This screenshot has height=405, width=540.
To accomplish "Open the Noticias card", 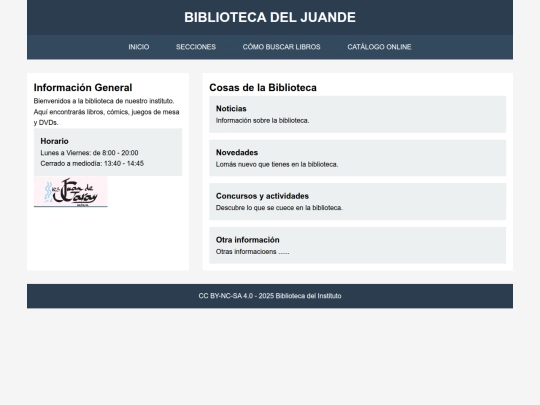I will (357, 114).
